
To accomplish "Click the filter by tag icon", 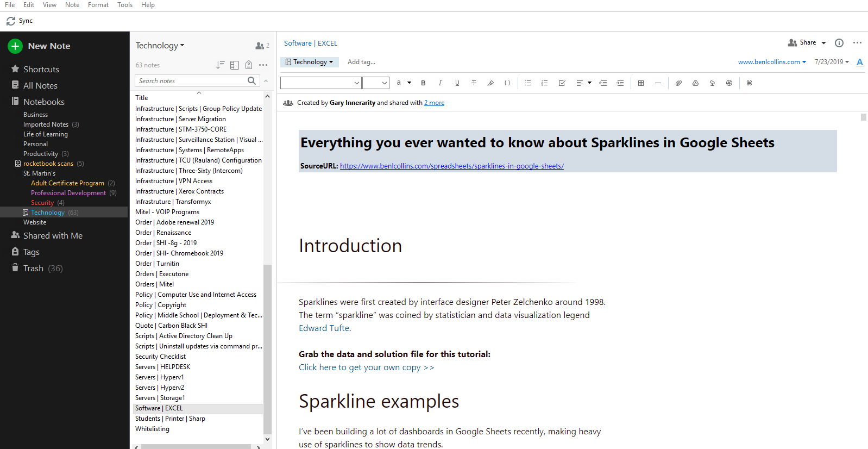I will tap(249, 65).
